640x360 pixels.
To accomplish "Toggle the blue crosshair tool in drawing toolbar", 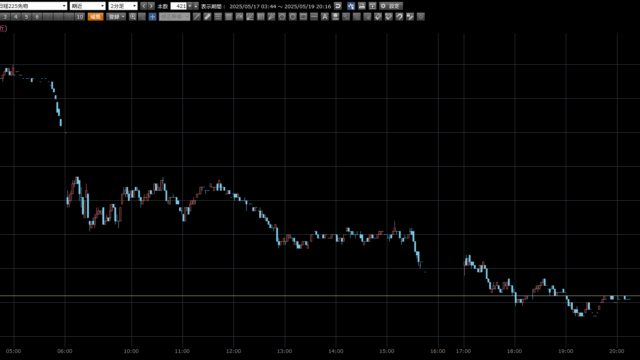I will [152, 17].
